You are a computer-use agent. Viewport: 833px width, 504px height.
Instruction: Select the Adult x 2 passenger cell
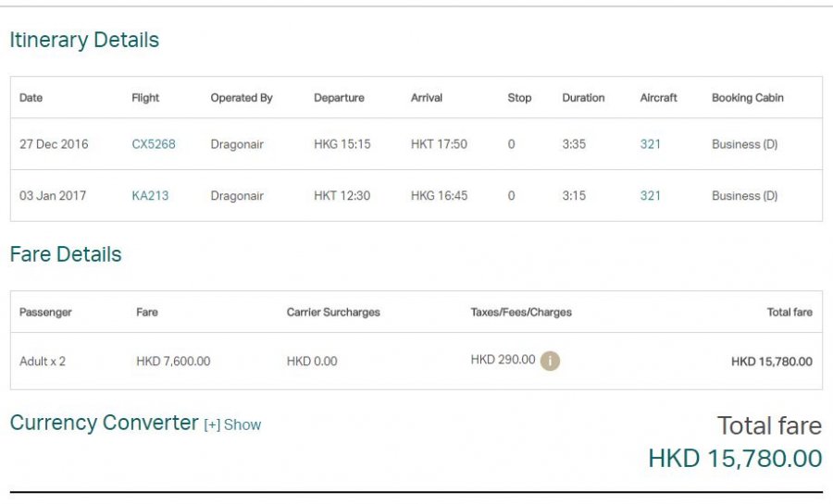pyautogui.click(x=43, y=362)
